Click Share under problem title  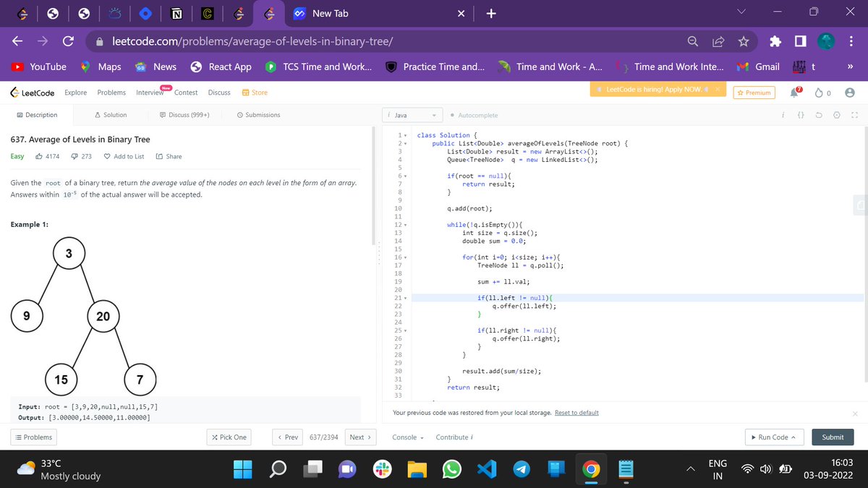click(169, 156)
